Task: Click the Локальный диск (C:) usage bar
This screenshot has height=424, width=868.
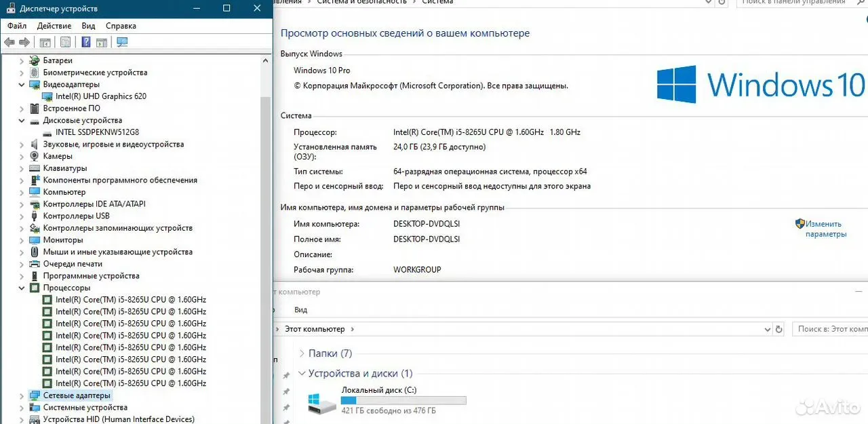Action: (403, 401)
